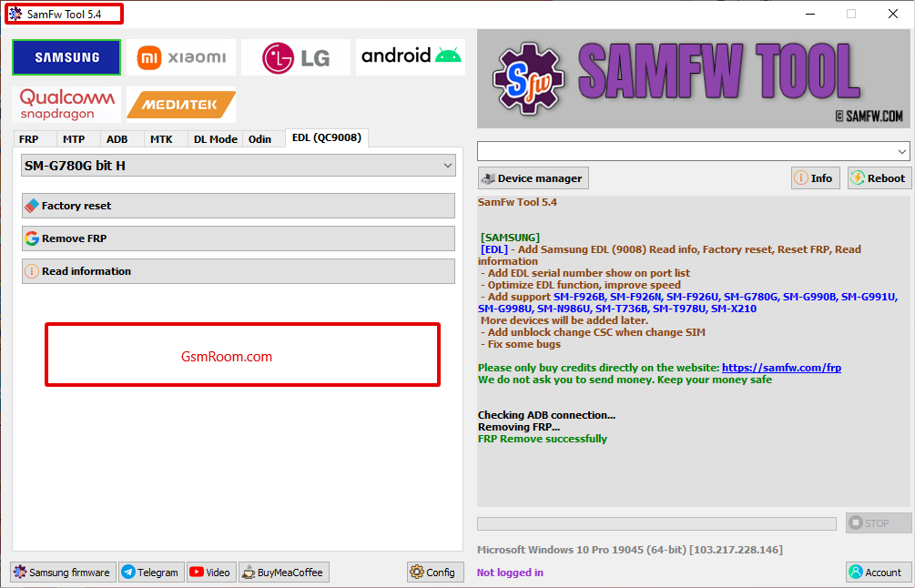Click Read information button
Image resolution: width=915 pixels, height=588 pixels.
[x=238, y=271]
